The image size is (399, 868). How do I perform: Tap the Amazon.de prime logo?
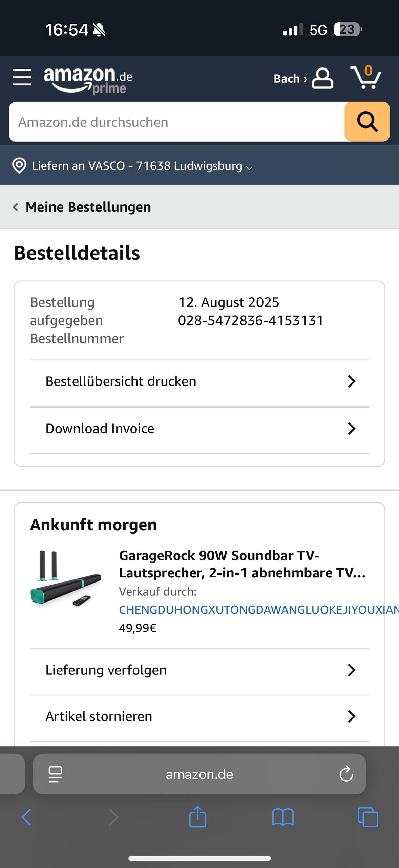(88, 80)
